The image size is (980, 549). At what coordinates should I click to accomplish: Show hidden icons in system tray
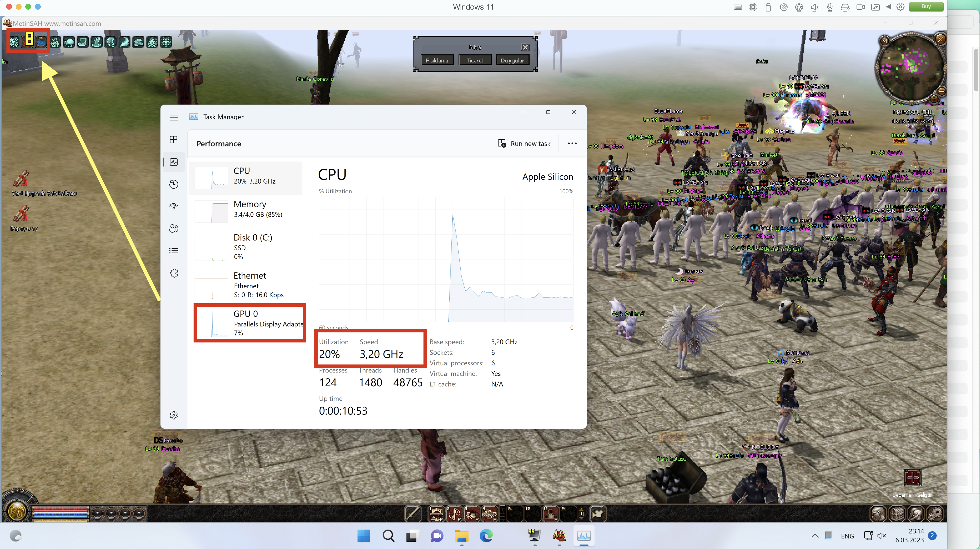click(x=815, y=536)
